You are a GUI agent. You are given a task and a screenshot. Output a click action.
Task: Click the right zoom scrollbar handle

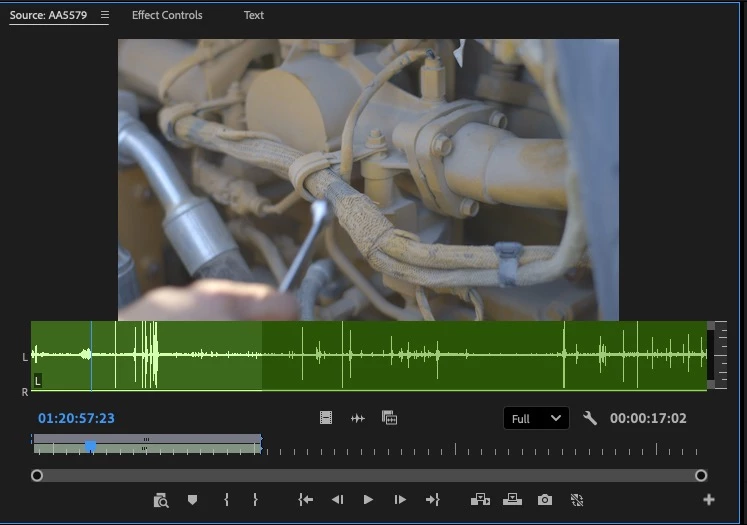(701, 475)
